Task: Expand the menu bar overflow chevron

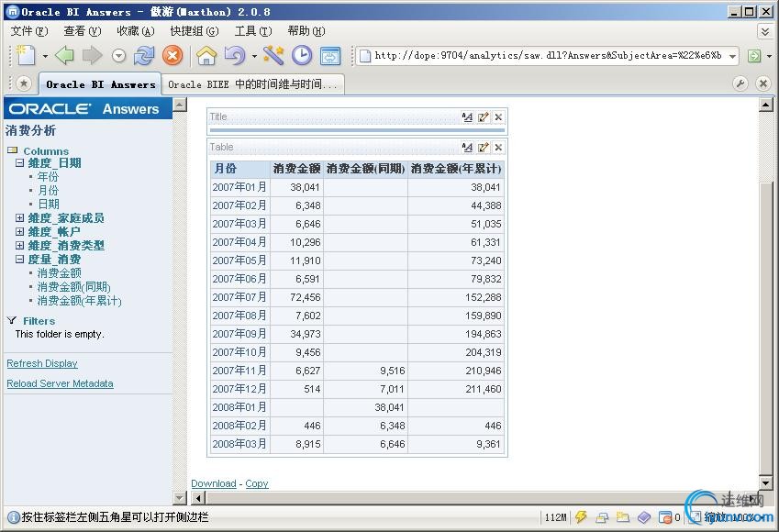Action: [765, 32]
